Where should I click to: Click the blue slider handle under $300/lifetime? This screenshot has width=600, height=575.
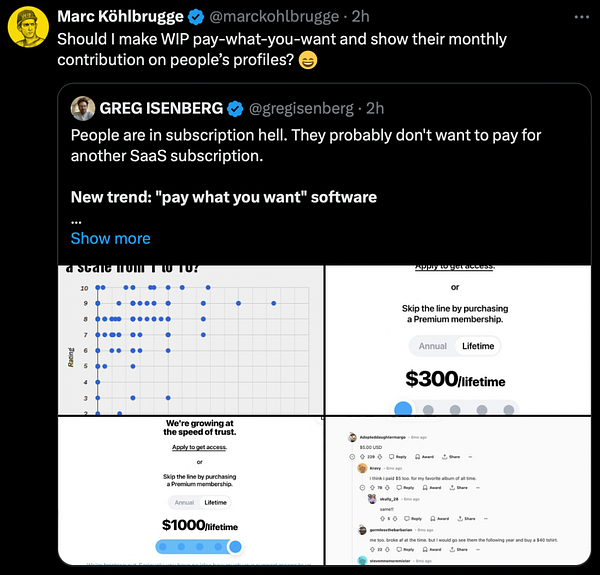[403, 409]
